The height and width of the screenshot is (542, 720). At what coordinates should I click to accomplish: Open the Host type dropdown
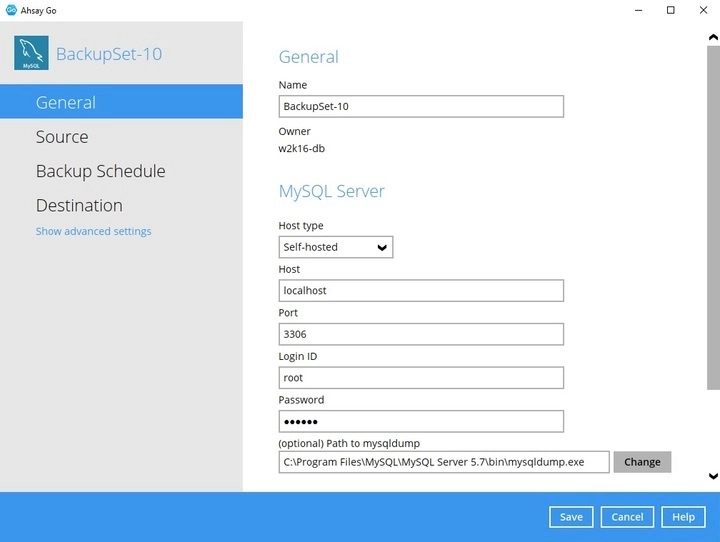[336, 247]
